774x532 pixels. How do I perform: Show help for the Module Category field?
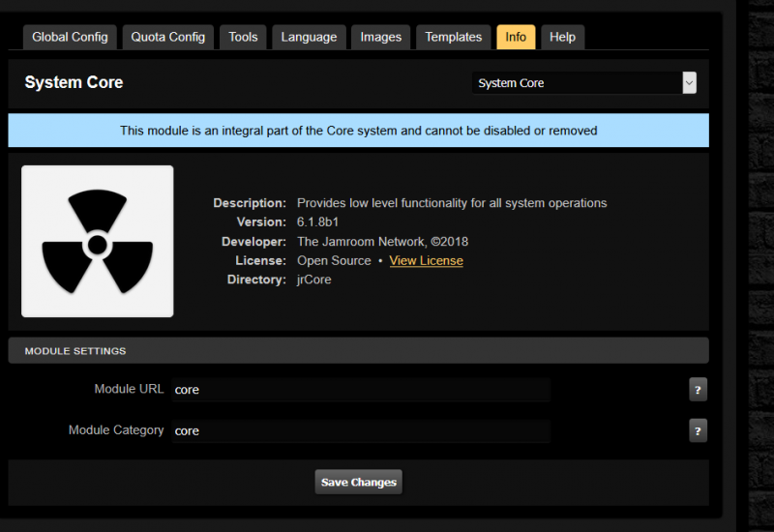point(698,430)
